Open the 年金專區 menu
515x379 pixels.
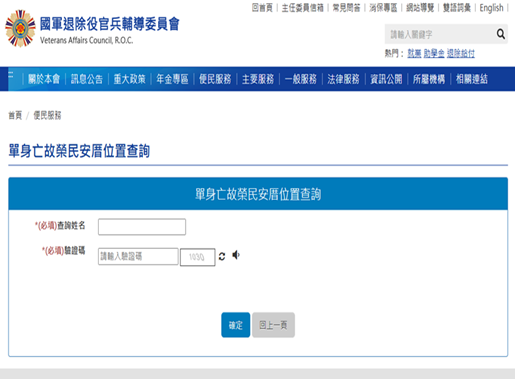tap(172, 79)
